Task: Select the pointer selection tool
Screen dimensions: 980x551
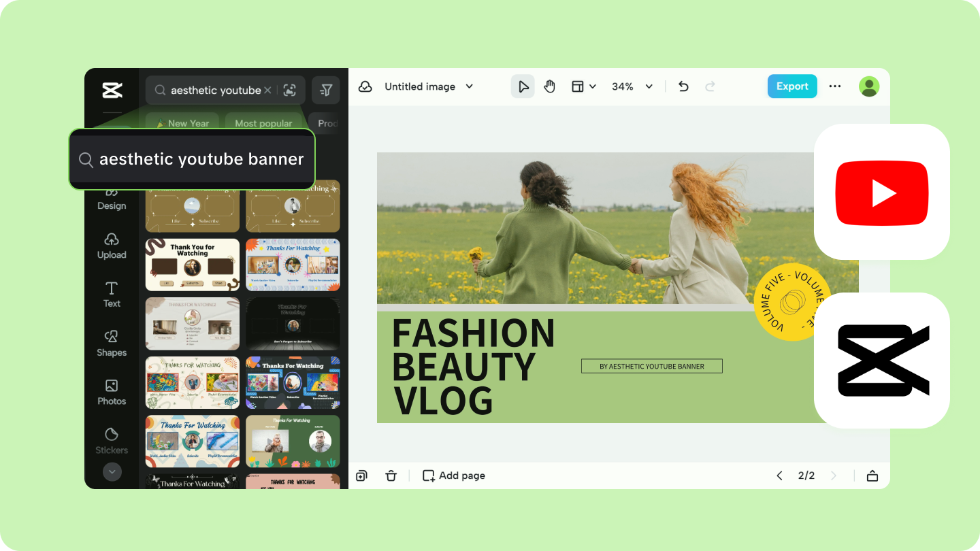Action: tap(523, 86)
